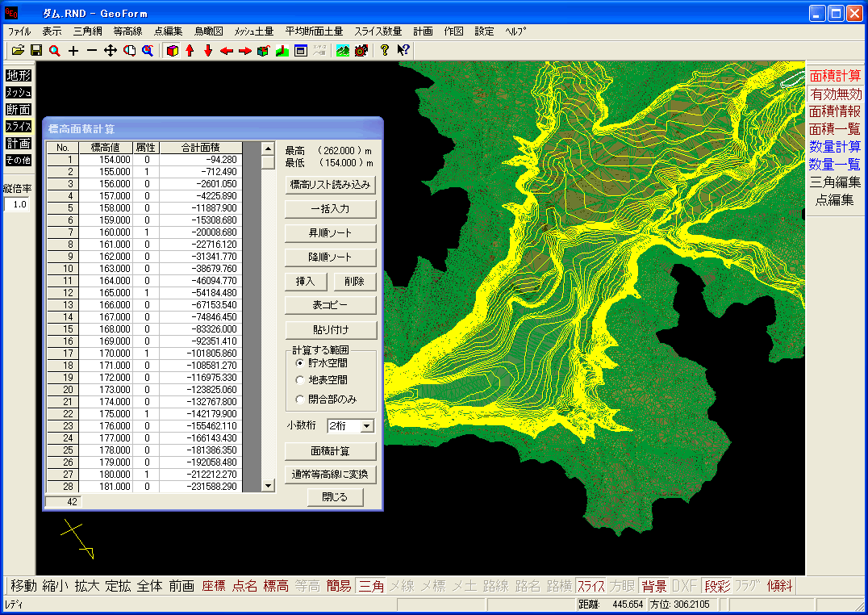
Task: Click the 表コピー button
Action: [x=331, y=305]
